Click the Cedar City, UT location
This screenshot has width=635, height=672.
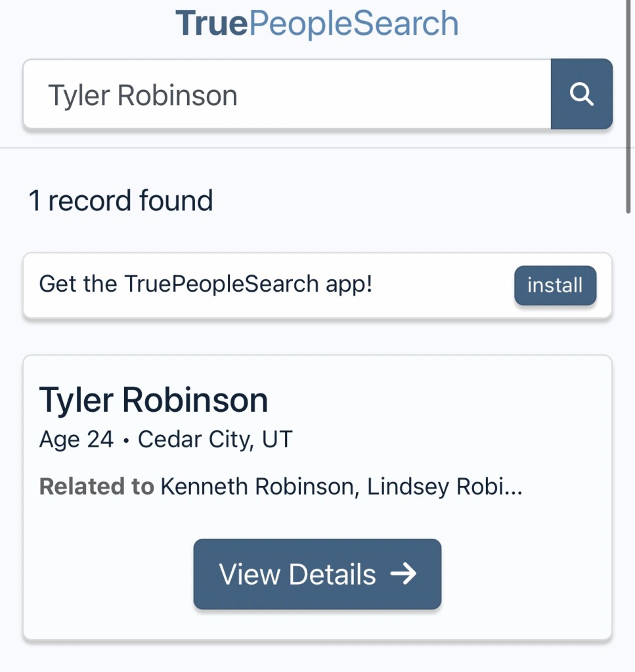pyautogui.click(x=215, y=439)
